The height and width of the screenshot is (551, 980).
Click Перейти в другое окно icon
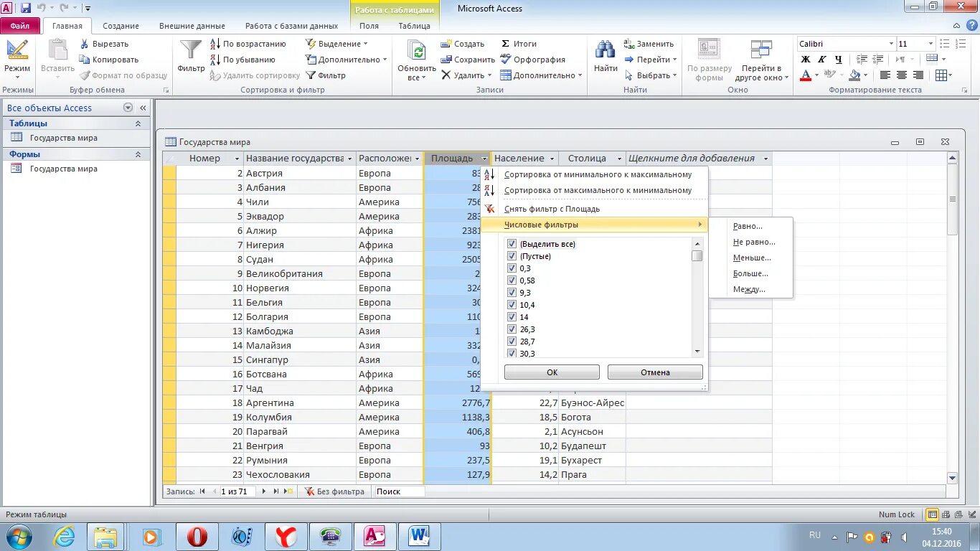(761, 50)
